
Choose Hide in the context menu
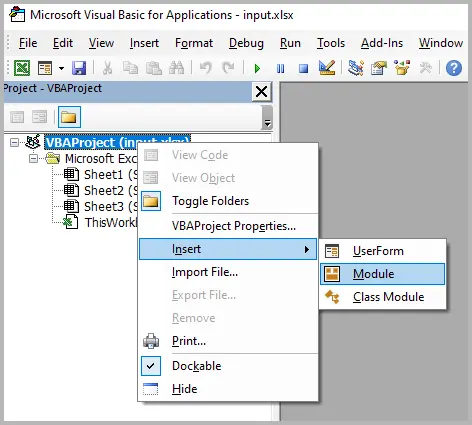click(x=228, y=389)
